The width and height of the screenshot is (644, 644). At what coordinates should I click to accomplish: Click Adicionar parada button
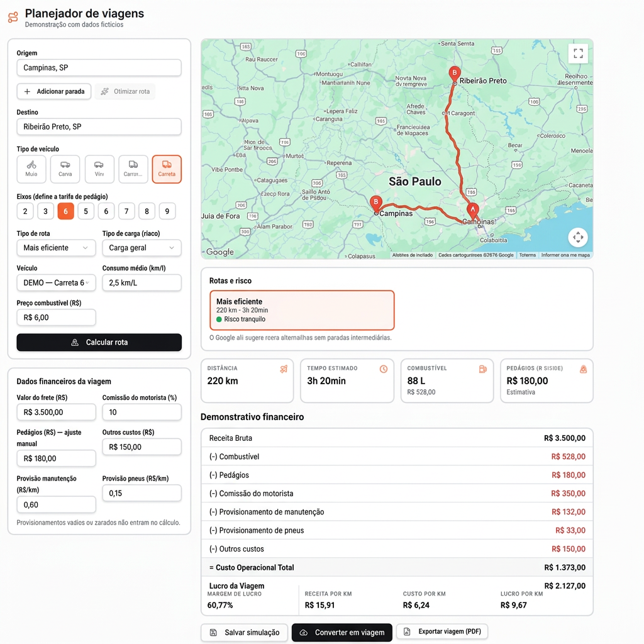(54, 91)
